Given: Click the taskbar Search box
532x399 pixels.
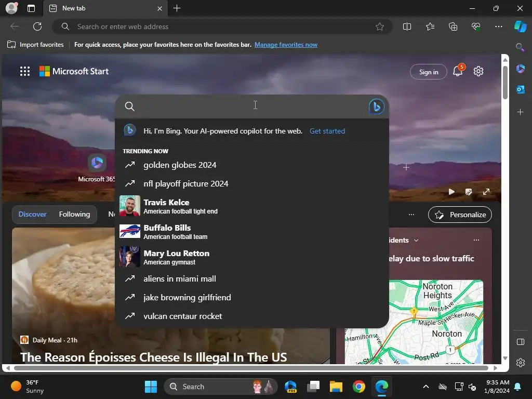Looking at the screenshot, I should pos(220,387).
